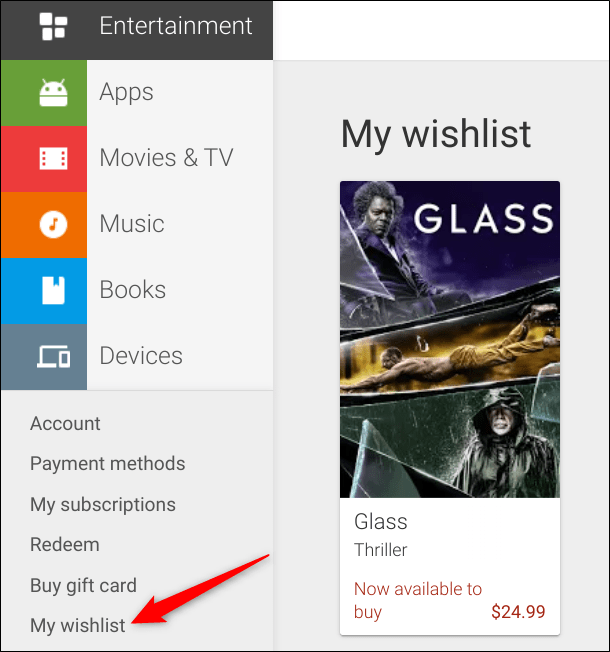Click the orange Music note icon
Screen dimensions: 610x652
click(x=53, y=224)
